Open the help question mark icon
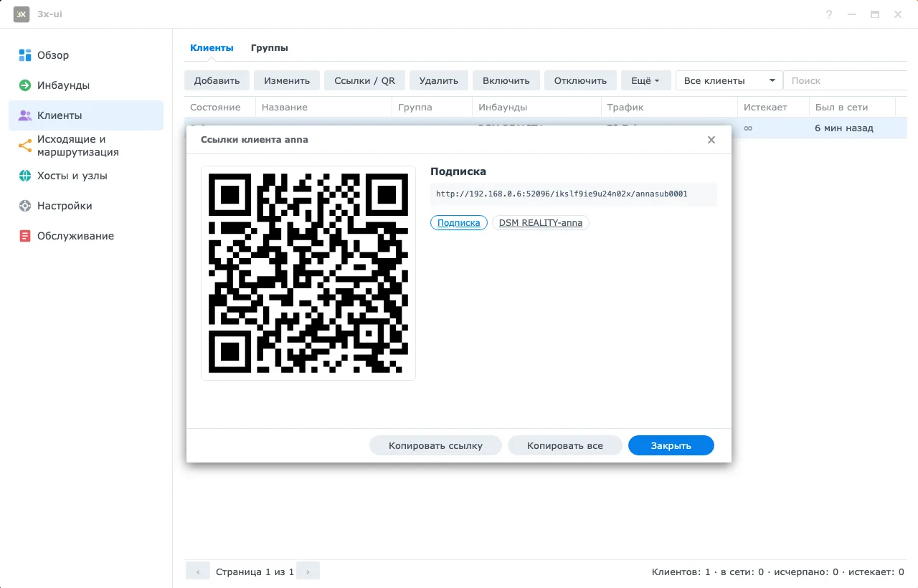This screenshot has height=588, width=918. coord(829,14)
